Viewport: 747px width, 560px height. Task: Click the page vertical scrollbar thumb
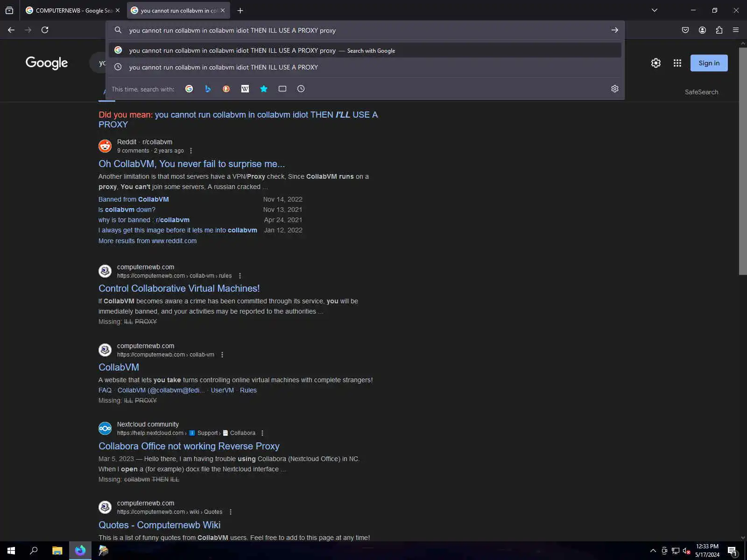click(743, 161)
